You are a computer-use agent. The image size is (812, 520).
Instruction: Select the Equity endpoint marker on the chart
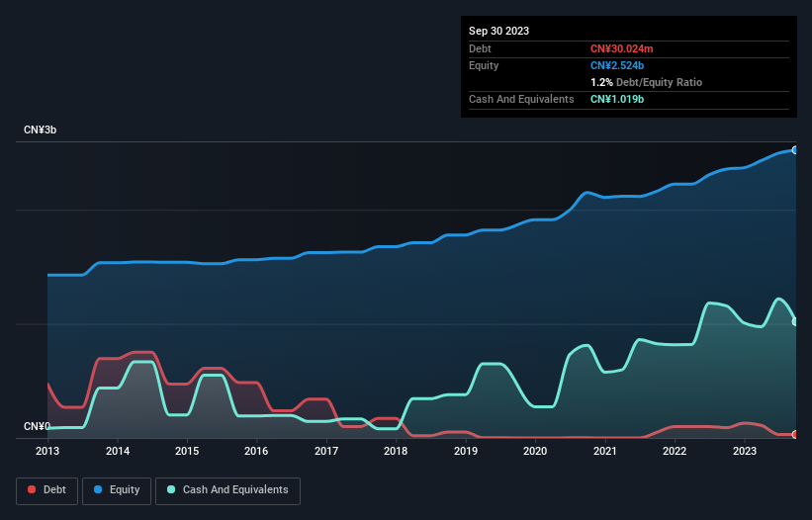795,150
